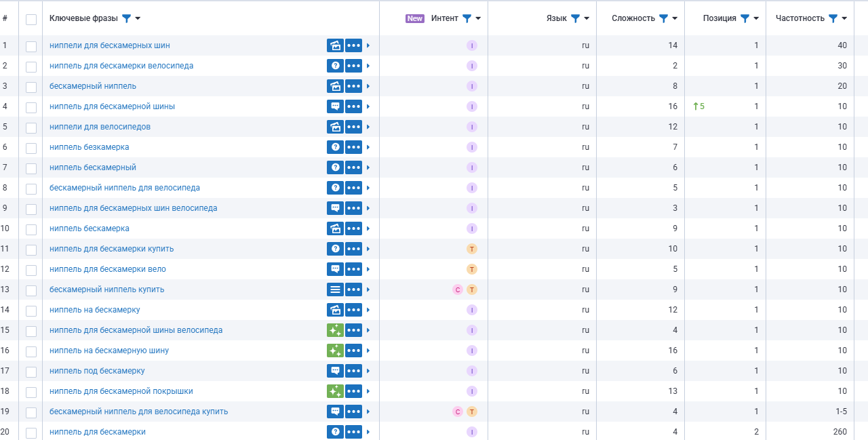868x440 pixels.
Task: Open three-dots menu for бескамерный ниппель
Action: click(x=353, y=86)
